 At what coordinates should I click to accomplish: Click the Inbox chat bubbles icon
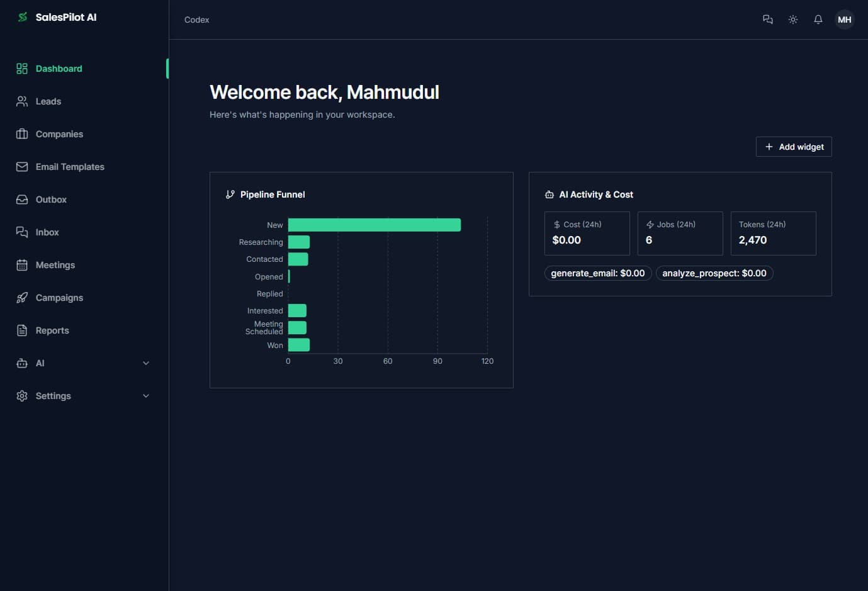pyautogui.click(x=22, y=232)
